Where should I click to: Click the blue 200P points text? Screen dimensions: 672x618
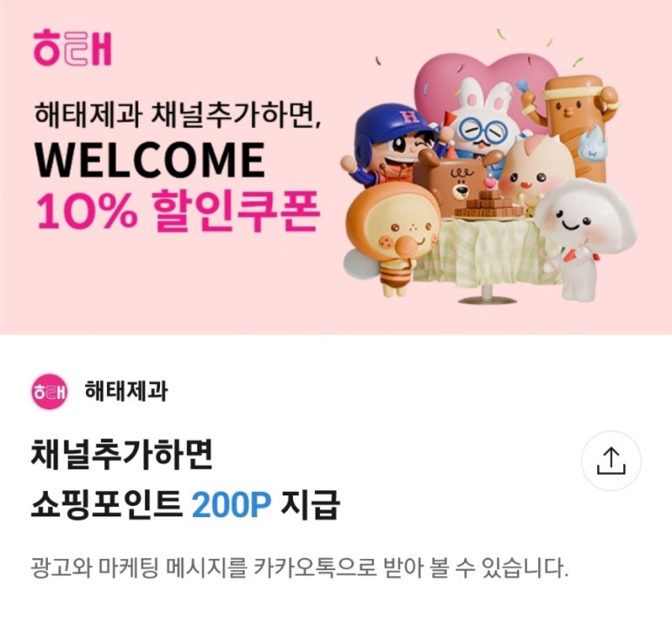(231, 505)
